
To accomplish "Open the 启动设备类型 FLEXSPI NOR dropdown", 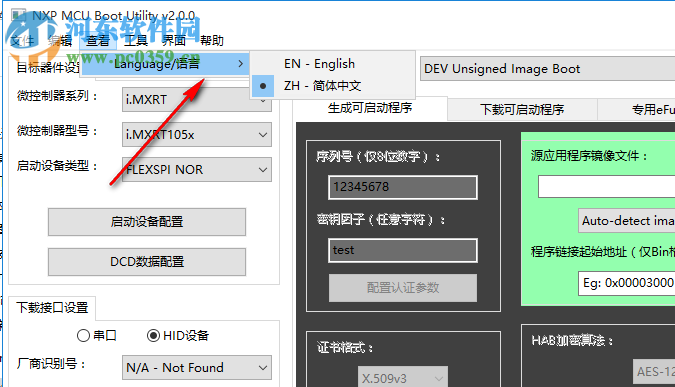I will [x=197, y=170].
